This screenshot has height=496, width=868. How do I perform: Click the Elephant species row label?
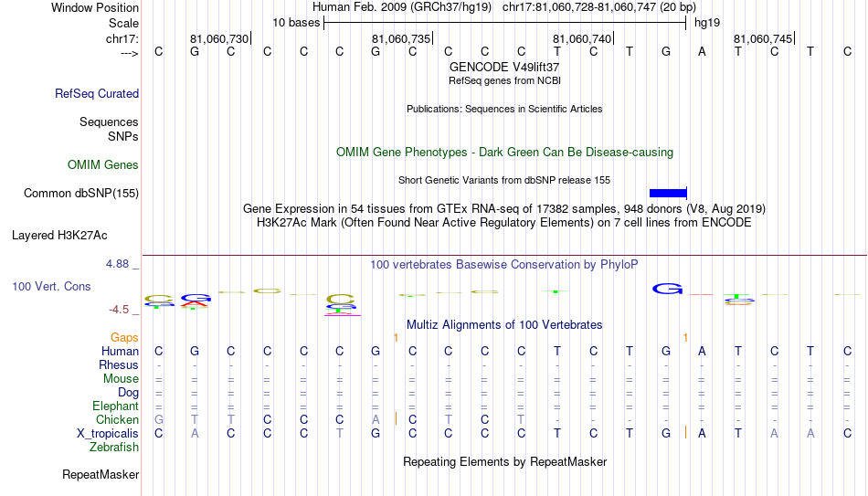(116, 406)
